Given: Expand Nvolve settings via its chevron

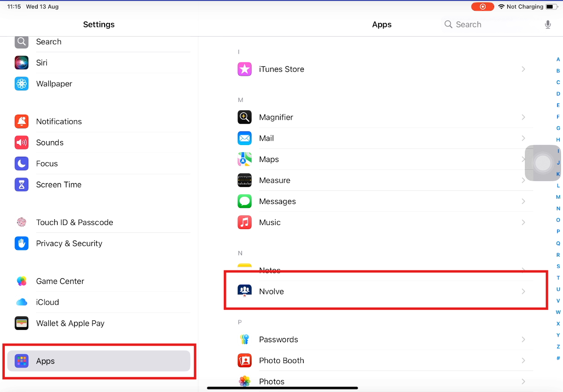Looking at the screenshot, I should point(523,291).
